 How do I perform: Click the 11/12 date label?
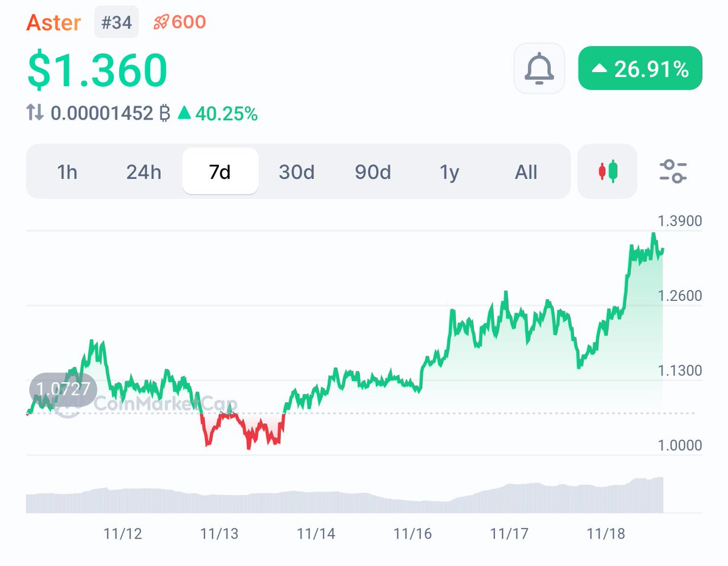tap(123, 534)
